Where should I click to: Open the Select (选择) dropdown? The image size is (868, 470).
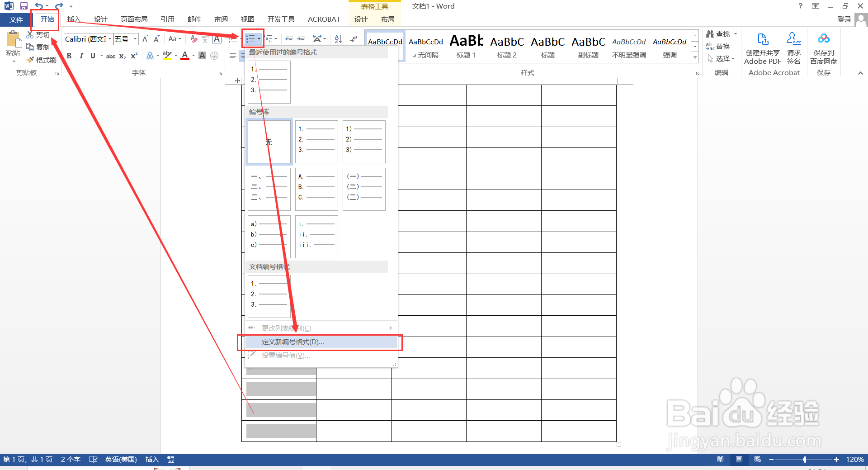tap(721, 59)
